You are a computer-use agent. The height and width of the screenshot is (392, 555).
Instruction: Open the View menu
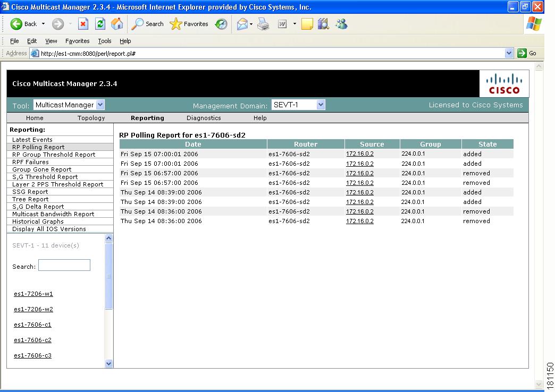click(x=51, y=41)
